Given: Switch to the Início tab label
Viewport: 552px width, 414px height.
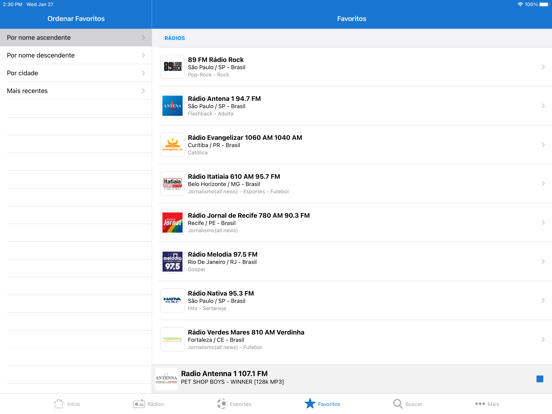Looking at the screenshot, I should click(74, 404).
